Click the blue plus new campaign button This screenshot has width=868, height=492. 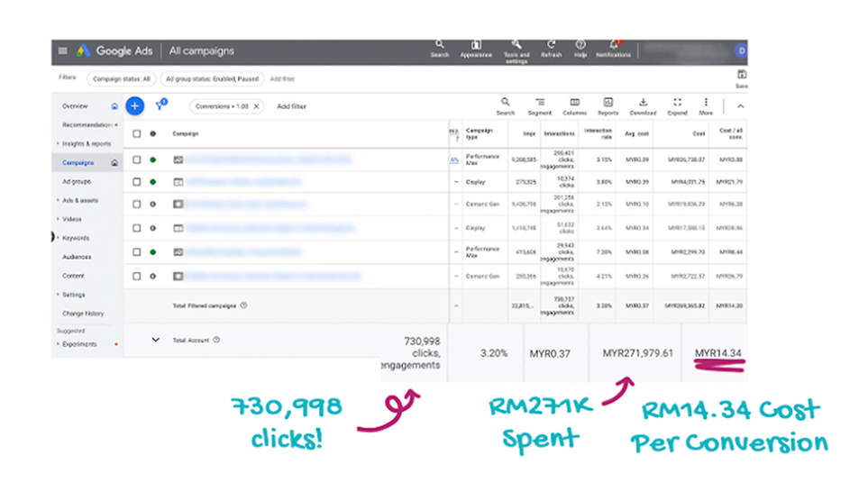[x=134, y=105]
